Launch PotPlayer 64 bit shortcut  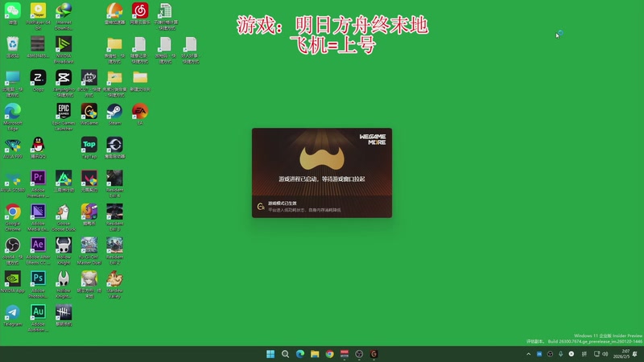click(38, 16)
